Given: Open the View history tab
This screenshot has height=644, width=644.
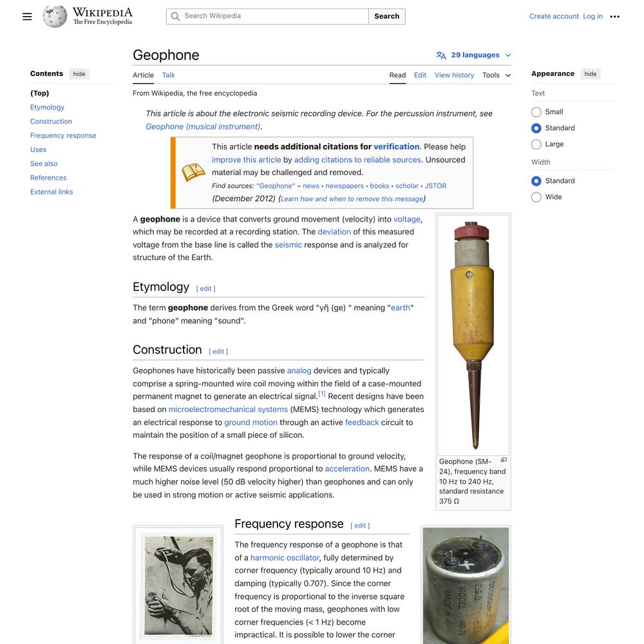Looking at the screenshot, I should (x=454, y=75).
